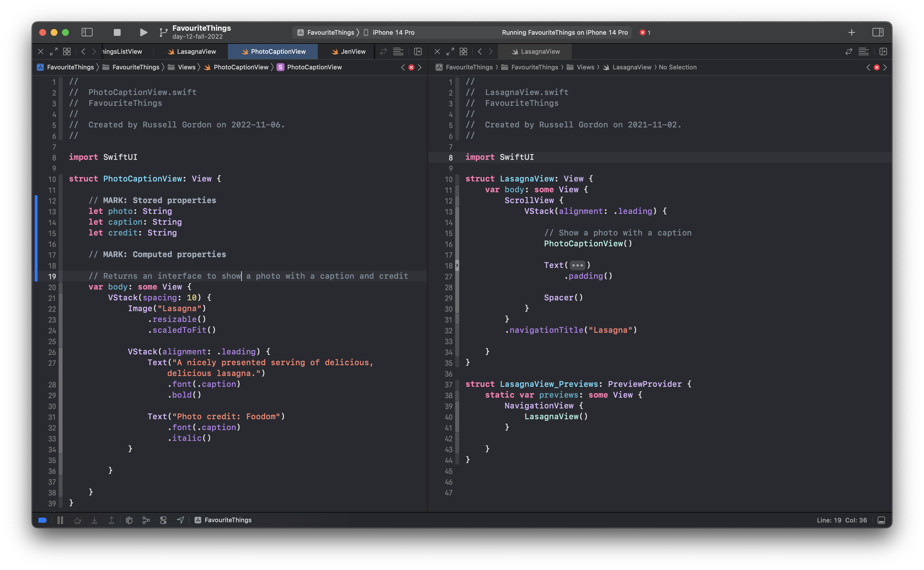Viewport: 924px width, 570px height.
Task: Hide the debug area at bottom right
Action: (881, 520)
